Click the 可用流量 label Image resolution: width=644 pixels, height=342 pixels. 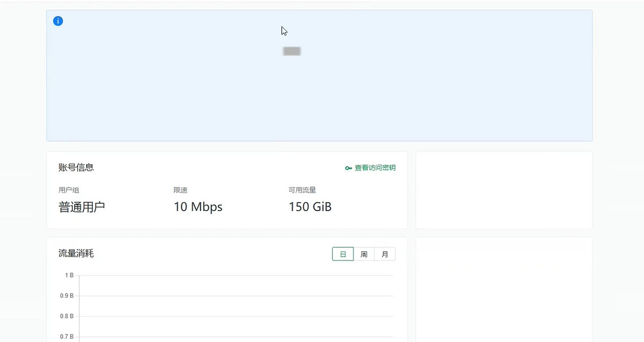(x=302, y=190)
